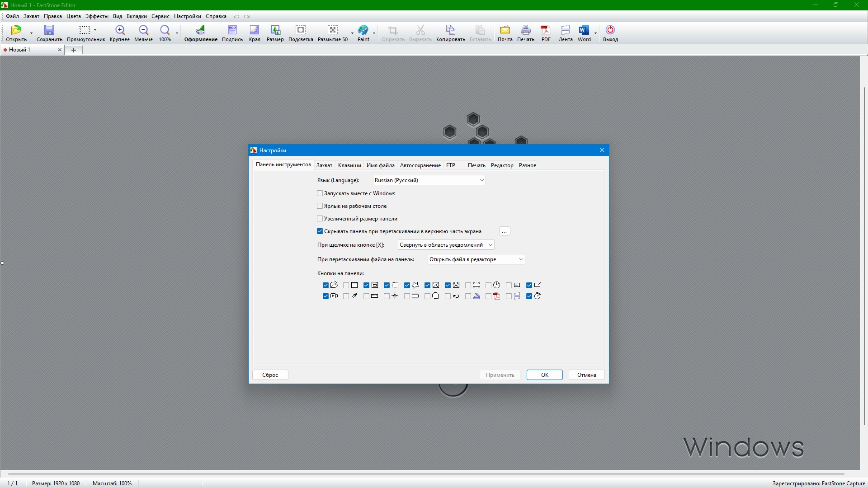Select the Spotlight (Подсветка) tool
This screenshot has height=488, width=868.
(301, 30)
